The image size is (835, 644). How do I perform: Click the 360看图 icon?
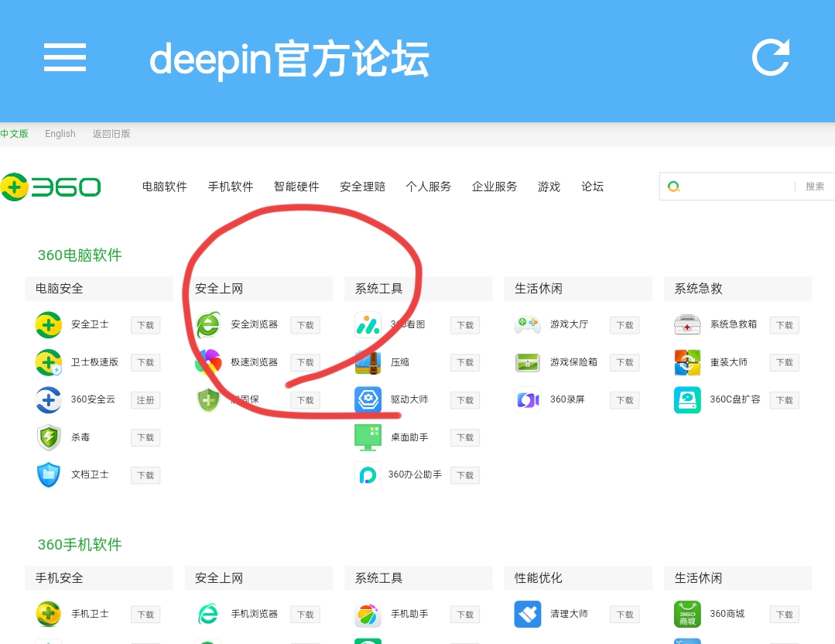tap(368, 325)
